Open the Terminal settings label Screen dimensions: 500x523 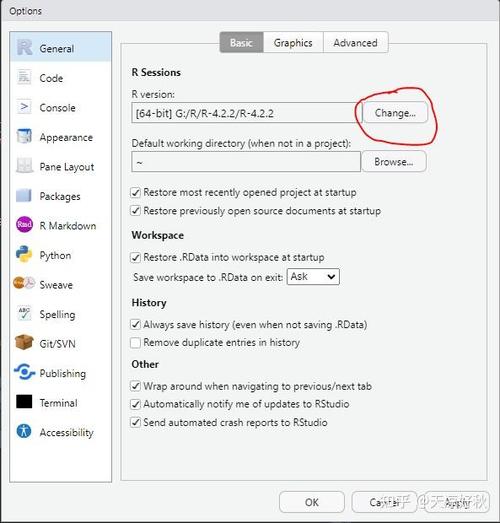58,403
